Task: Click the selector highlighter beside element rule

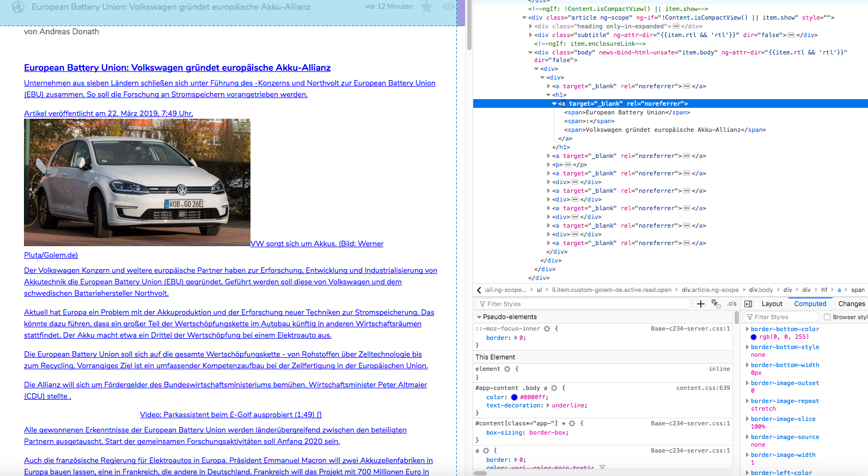Action: point(507,369)
